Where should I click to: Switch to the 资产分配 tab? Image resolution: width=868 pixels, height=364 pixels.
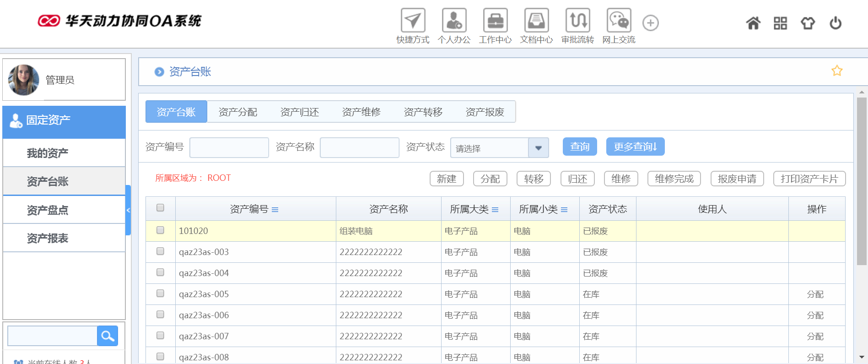[237, 112]
